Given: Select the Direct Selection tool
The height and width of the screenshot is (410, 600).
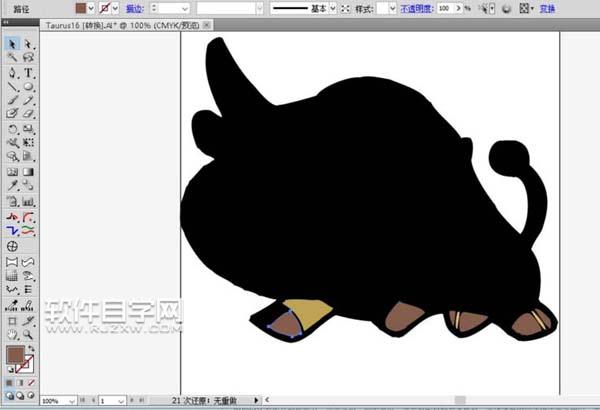Looking at the screenshot, I should [28, 45].
